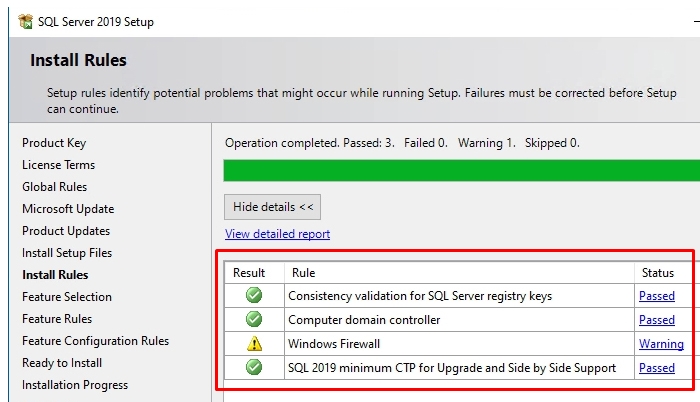The image size is (700, 402).
Task: Select the Global Rules step
Action: [54, 187]
